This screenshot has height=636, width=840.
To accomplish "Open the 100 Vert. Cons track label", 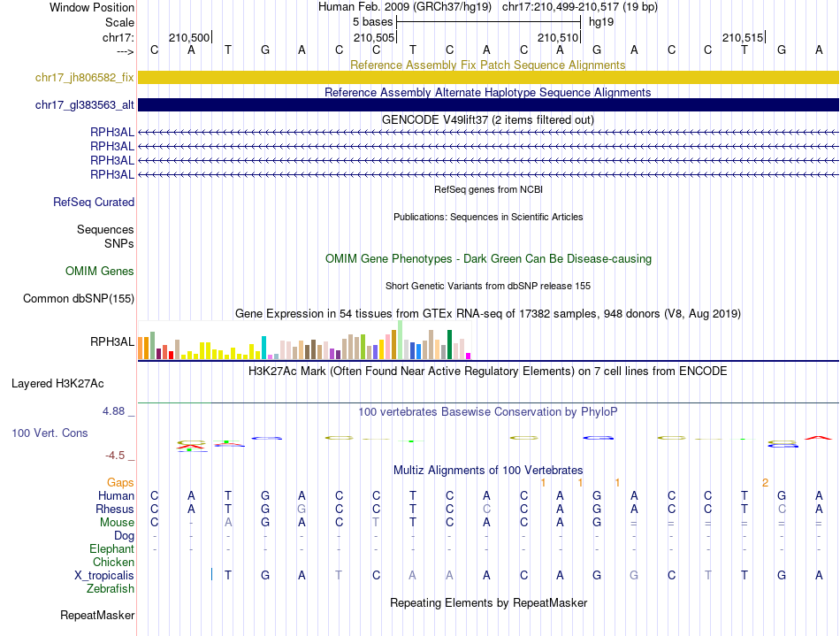I will tap(50, 433).
